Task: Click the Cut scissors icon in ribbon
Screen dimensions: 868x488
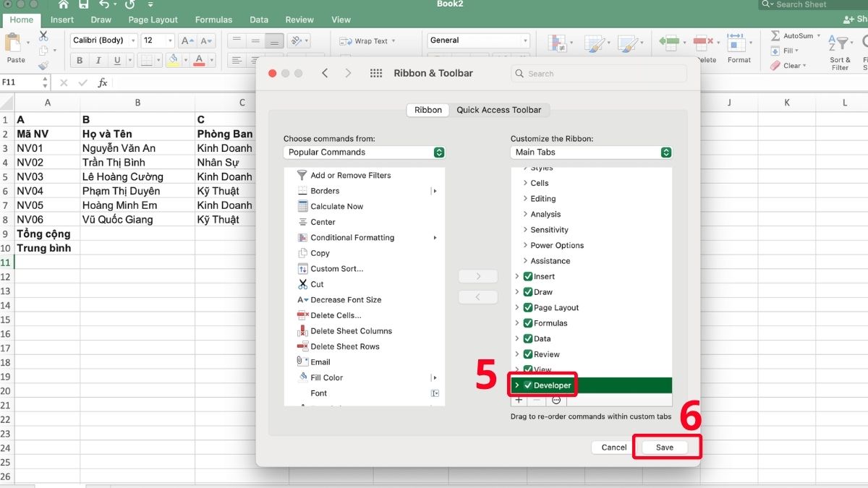Action: (x=43, y=35)
